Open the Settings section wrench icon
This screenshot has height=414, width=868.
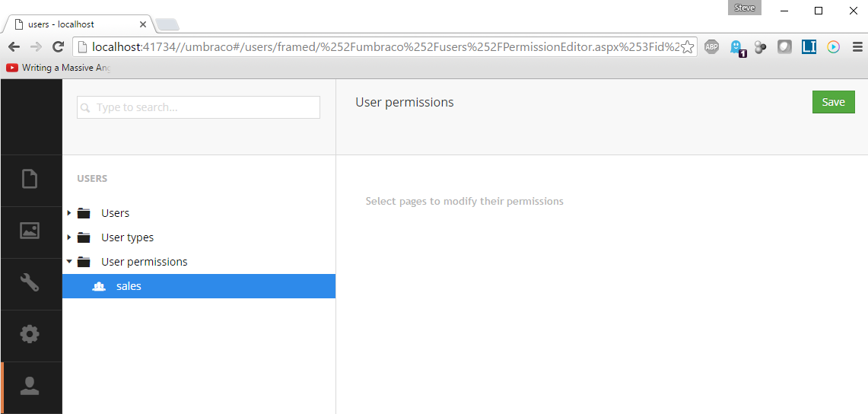[30, 282]
